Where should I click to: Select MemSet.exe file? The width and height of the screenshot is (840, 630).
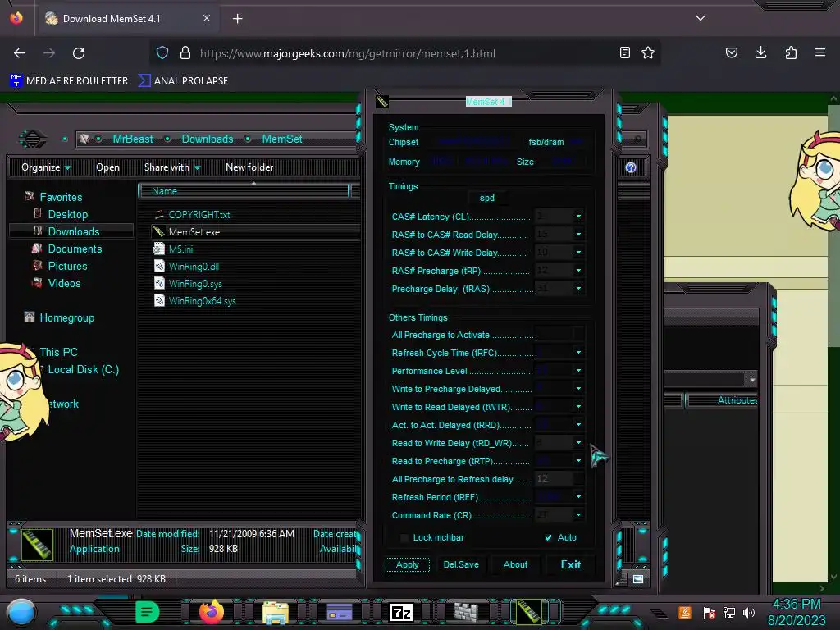194,232
